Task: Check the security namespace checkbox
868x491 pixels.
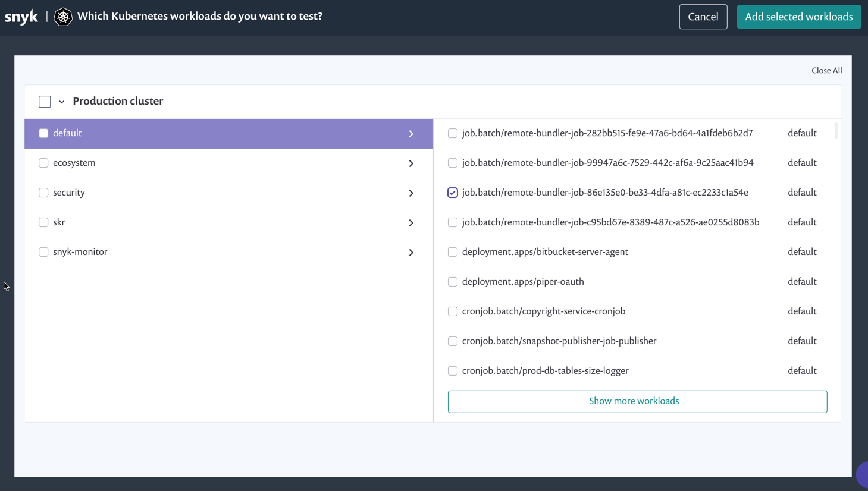Action: [x=43, y=193]
